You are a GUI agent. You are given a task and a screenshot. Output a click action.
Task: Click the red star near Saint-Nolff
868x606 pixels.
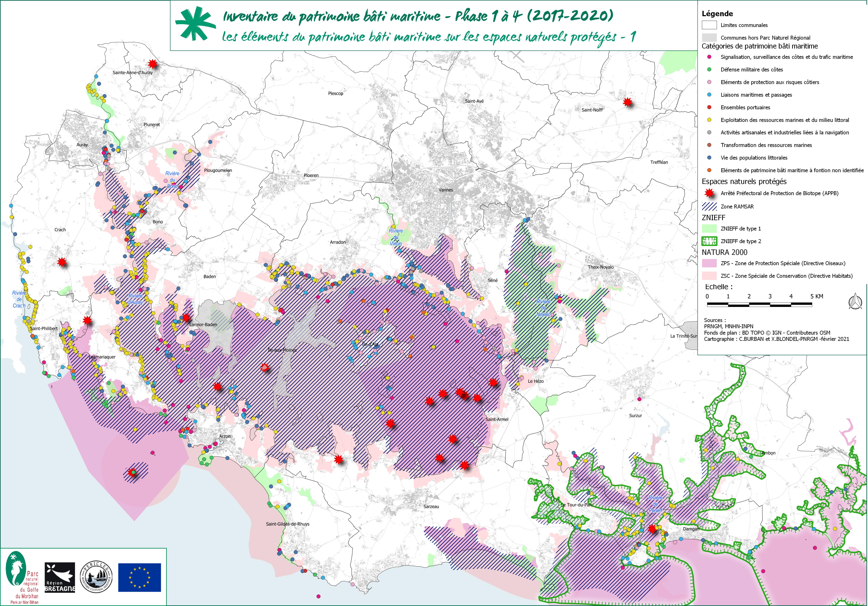pyautogui.click(x=628, y=102)
